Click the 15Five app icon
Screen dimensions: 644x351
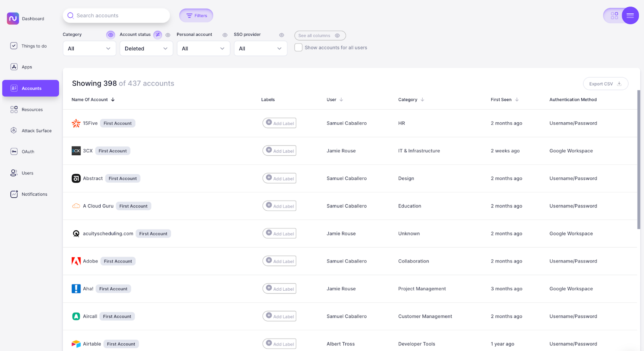pos(76,123)
